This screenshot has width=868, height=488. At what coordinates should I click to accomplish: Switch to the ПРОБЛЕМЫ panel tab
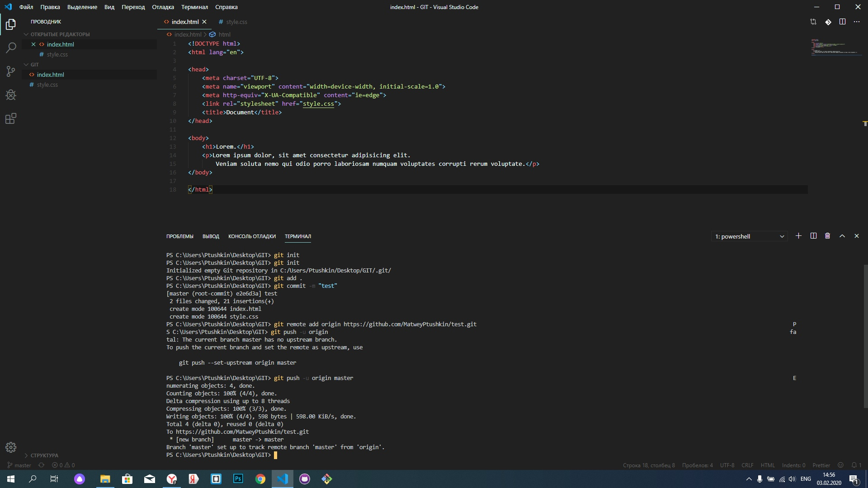click(180, 236)
